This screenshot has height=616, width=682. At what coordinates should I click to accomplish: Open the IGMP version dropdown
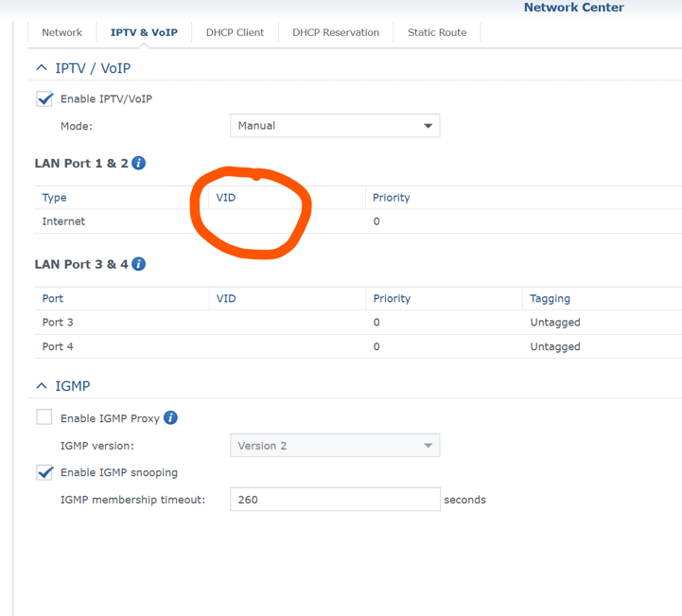coord(335,446)
